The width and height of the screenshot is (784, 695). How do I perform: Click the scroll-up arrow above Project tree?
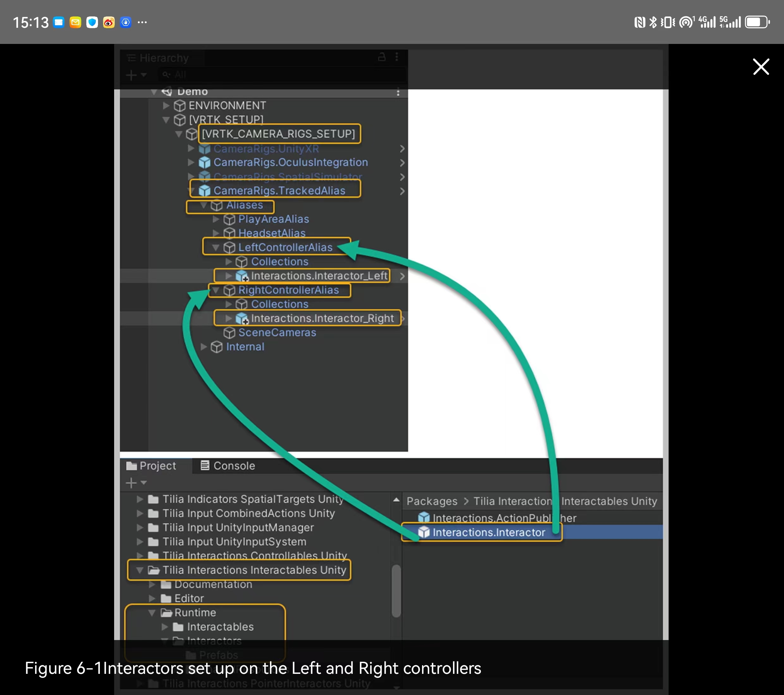[396, 500]
